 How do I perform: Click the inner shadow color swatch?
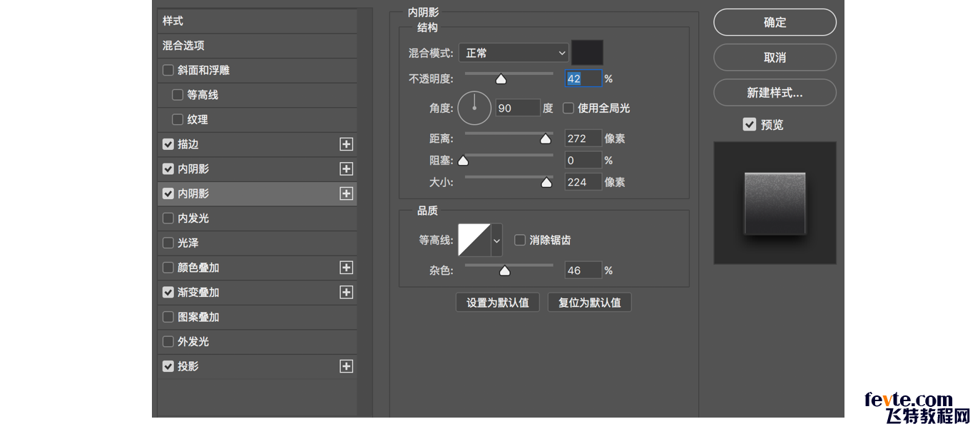point(588,53)
